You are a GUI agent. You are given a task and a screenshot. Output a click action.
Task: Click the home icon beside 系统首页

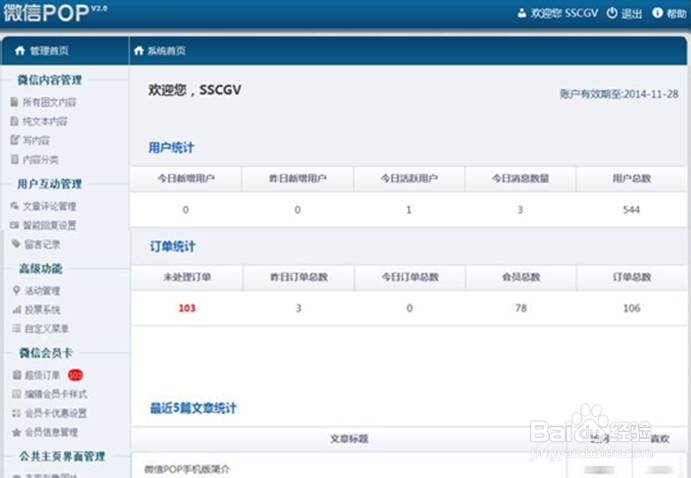(139, 51)
